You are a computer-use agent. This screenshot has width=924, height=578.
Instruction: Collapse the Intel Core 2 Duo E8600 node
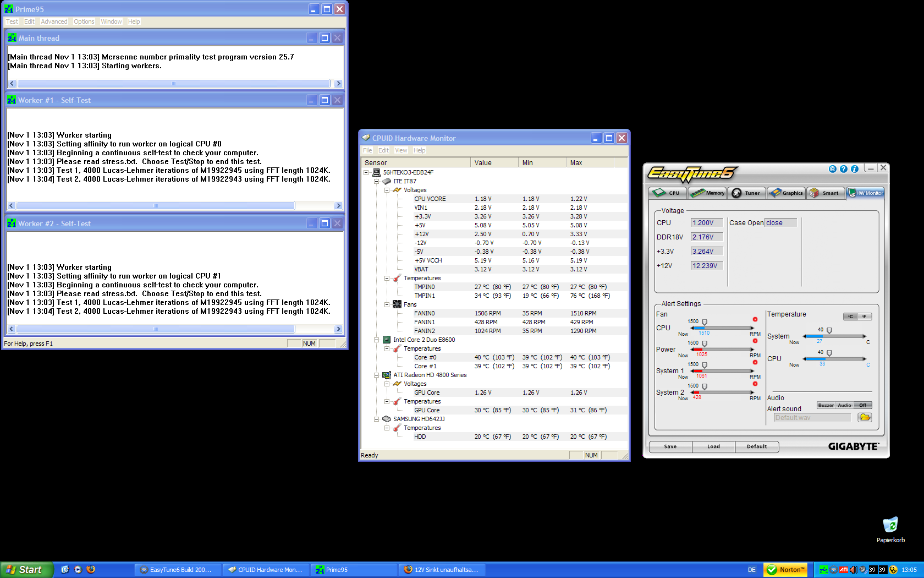(x=377, y=340)
